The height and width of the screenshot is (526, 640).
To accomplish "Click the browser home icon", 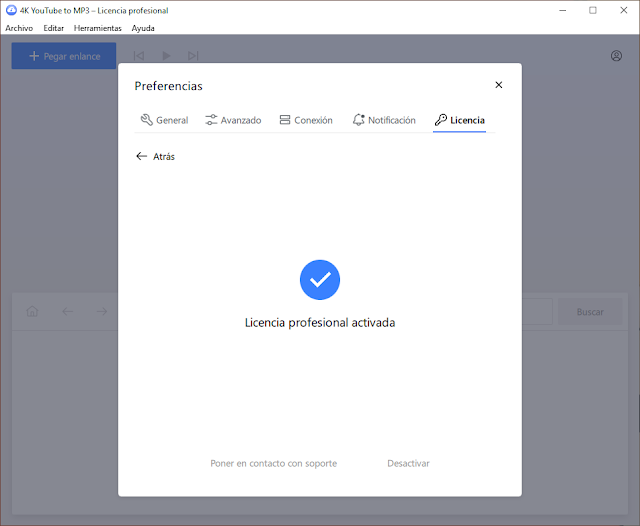I will click(32, 311).
